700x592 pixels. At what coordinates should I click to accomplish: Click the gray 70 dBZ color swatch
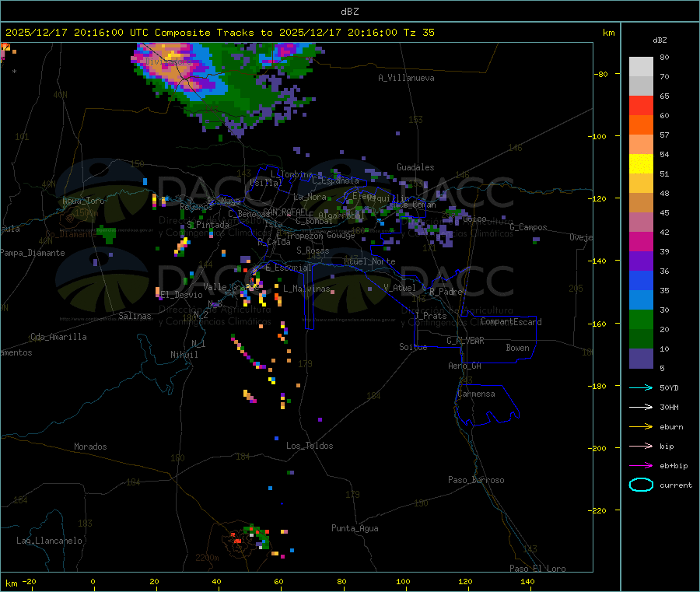[641, 86]
